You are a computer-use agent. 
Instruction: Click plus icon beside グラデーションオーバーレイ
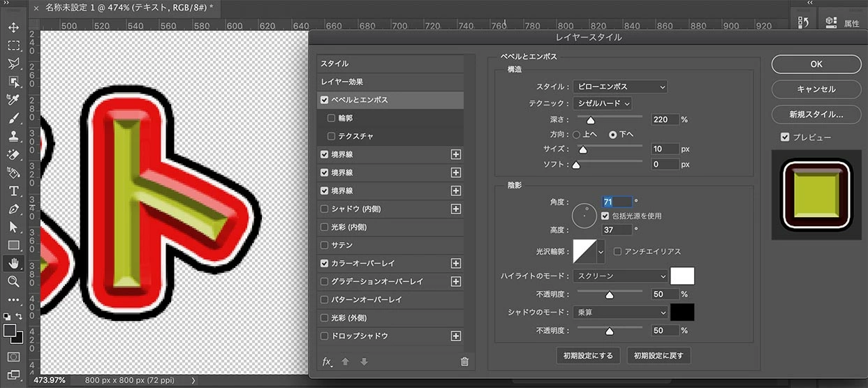pyautogui.click(x=456, y=281)
